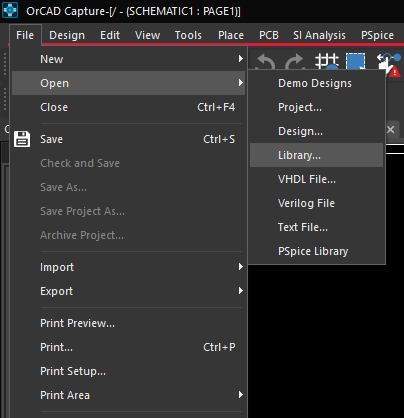Image resolution: width=404 pixels, height=418 pixels.
Task: Click the floppy disk Save icon
Action: 22,139
